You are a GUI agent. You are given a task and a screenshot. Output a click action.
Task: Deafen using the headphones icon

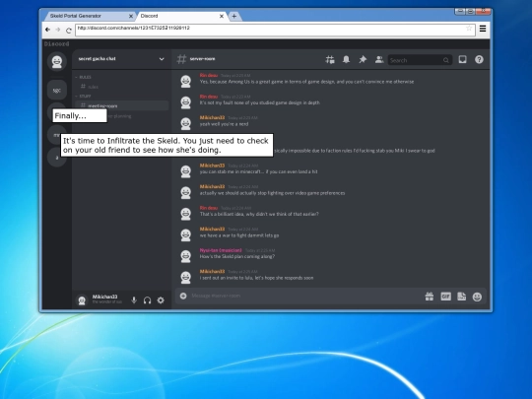coord(147,300)
